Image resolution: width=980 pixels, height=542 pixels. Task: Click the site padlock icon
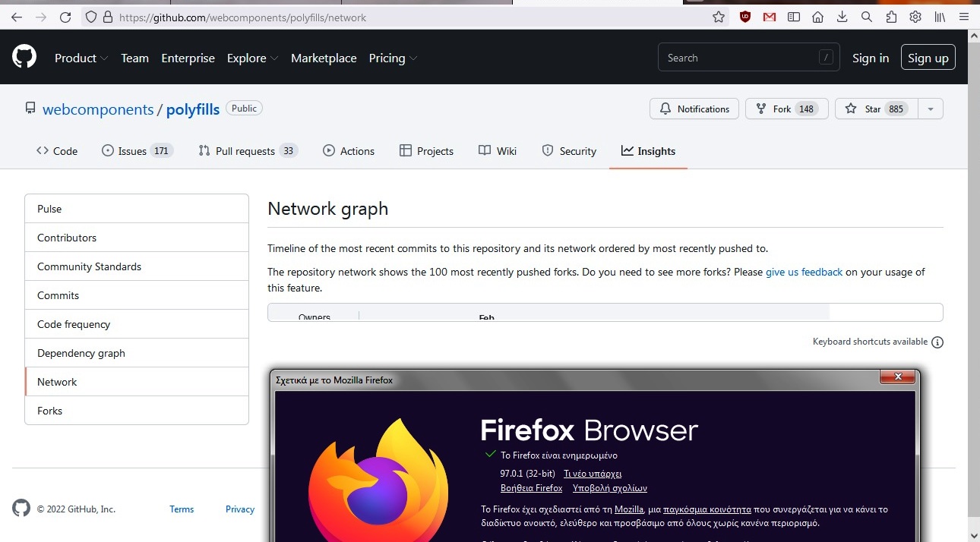(108, 17)
